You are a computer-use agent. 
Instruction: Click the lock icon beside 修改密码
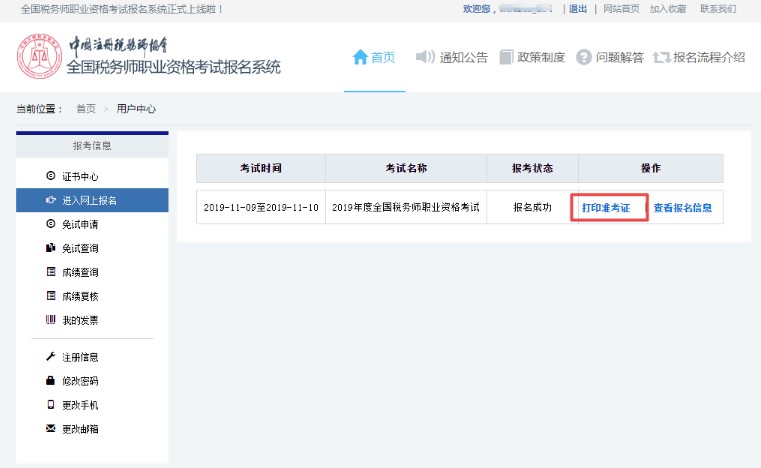51,381
